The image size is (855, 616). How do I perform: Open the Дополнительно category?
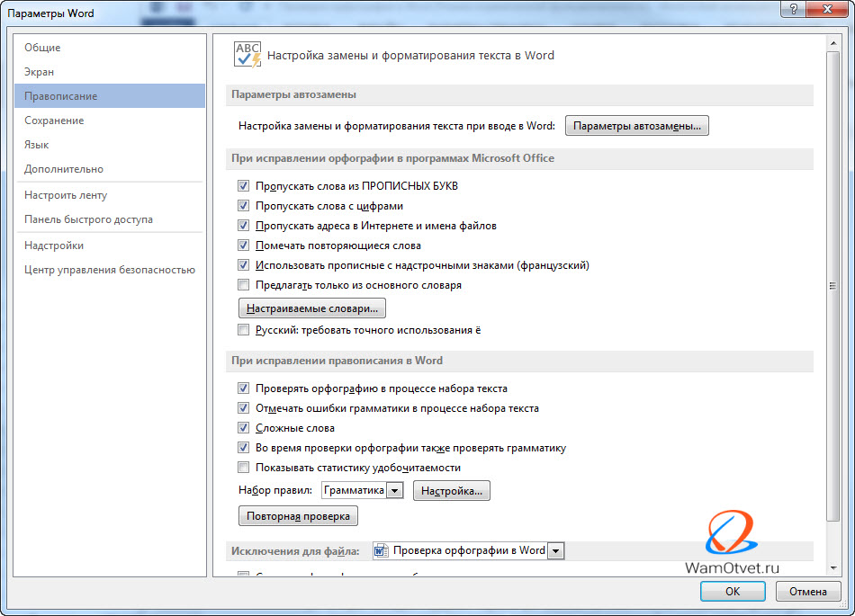pyautogui.click(x=110, y=169)
